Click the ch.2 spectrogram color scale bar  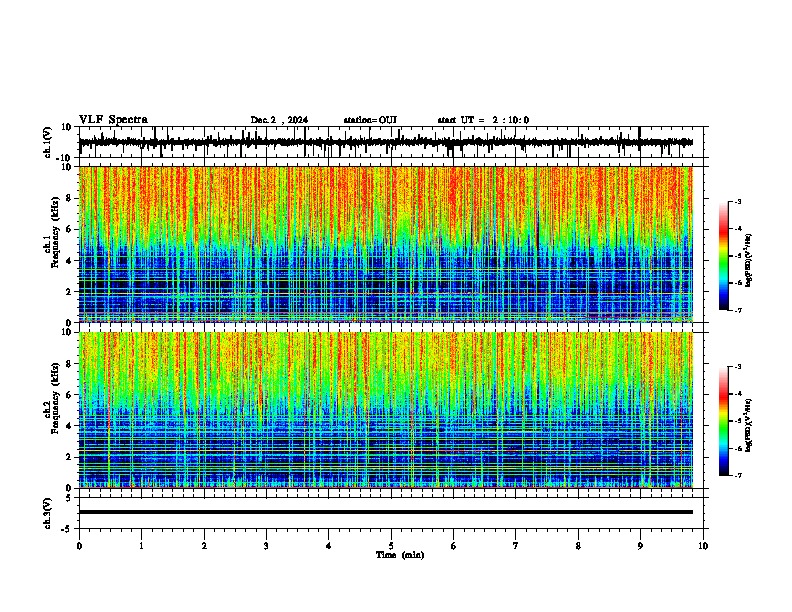pos(723,421)
